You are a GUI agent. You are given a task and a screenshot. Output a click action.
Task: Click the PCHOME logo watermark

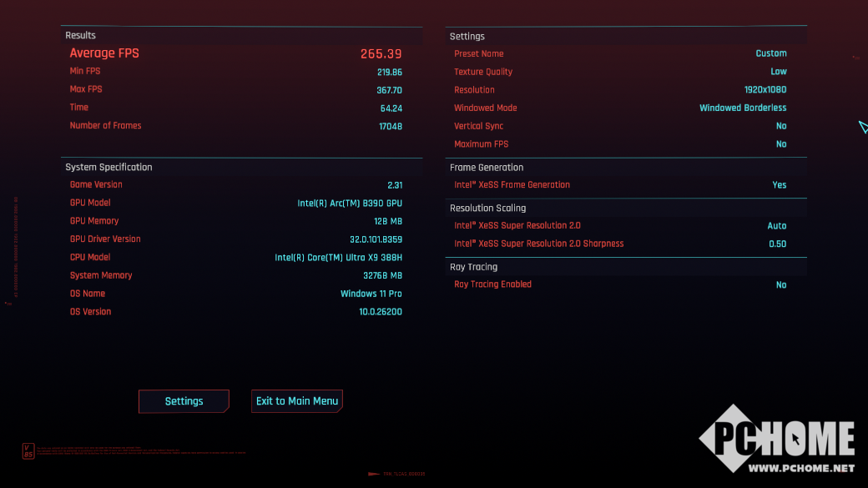point(777,438)
